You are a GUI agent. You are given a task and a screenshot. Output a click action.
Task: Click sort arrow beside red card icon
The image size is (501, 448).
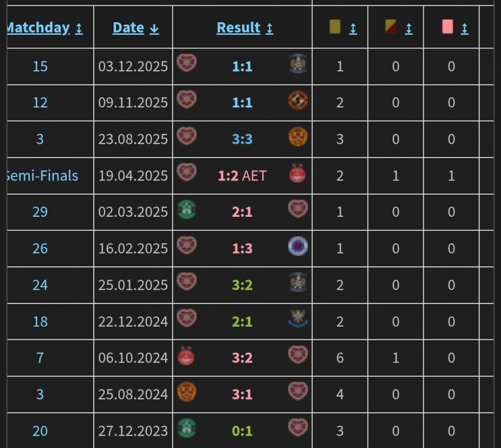(465, 28)
